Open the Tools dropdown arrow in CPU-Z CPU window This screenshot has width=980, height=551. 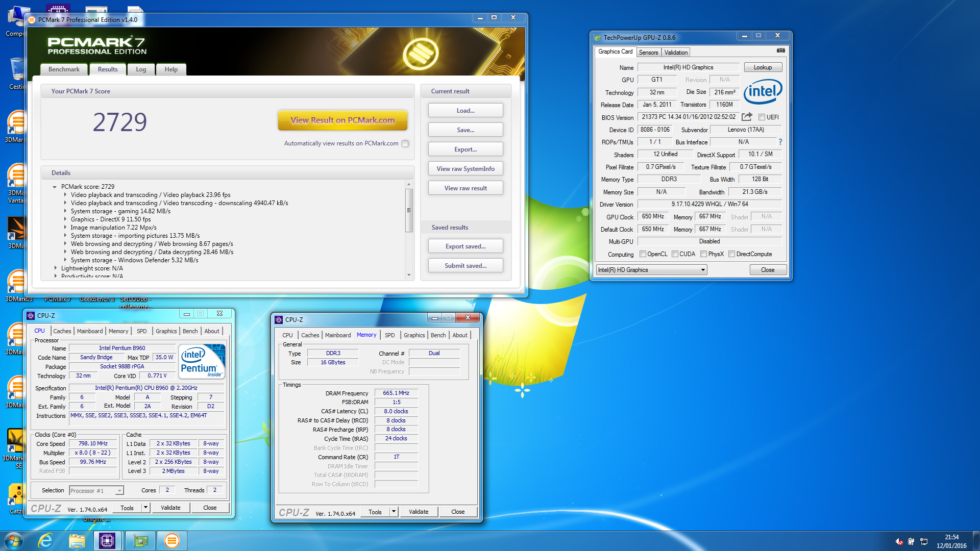click(145, 508)
